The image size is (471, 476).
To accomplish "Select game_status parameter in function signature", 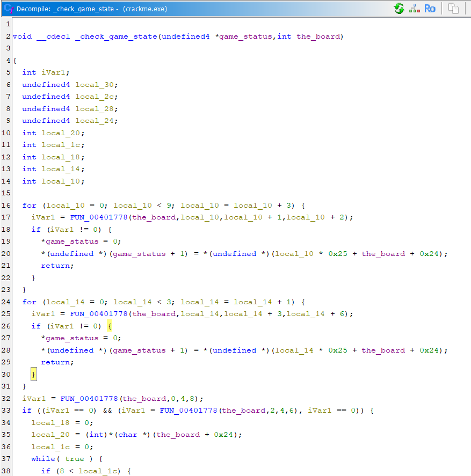I will (246, 36).
